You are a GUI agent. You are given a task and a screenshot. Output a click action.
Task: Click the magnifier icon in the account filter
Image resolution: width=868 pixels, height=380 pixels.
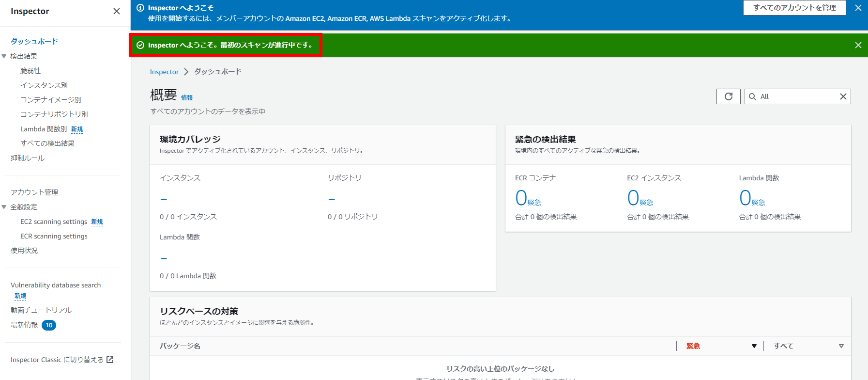tap(752, 96)
